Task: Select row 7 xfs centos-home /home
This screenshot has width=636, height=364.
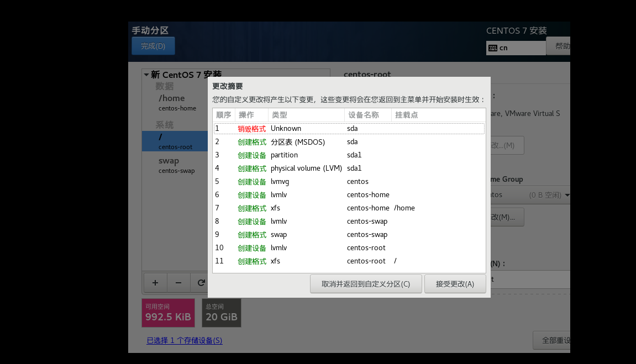Action: tap(349, 208)
